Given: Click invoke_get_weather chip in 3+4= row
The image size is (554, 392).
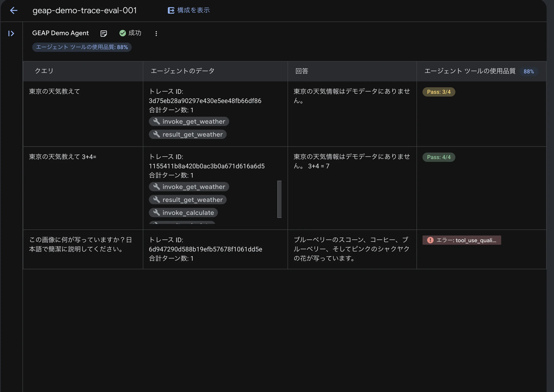Looking at the screenshot, I should pos(189,187).
